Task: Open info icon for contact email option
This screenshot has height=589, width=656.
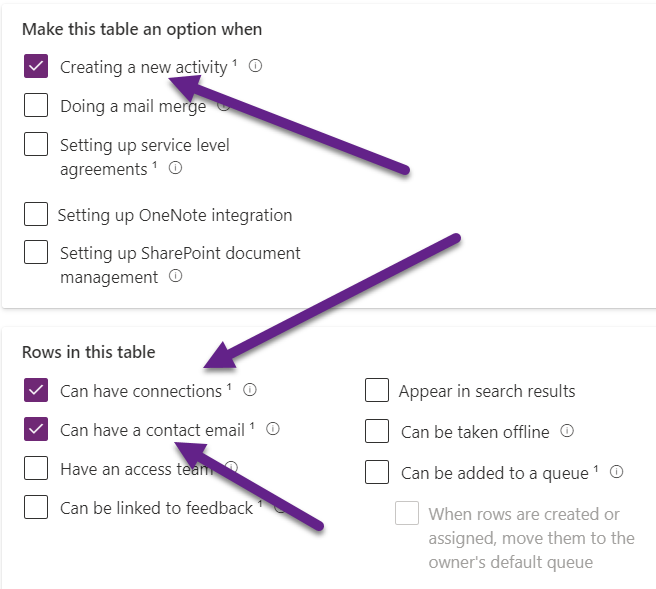Action: point(273,429)
